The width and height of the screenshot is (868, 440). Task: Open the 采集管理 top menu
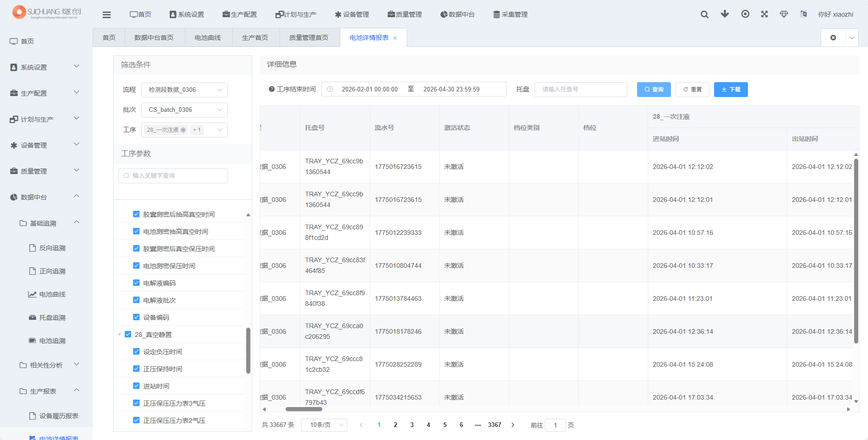511,14
